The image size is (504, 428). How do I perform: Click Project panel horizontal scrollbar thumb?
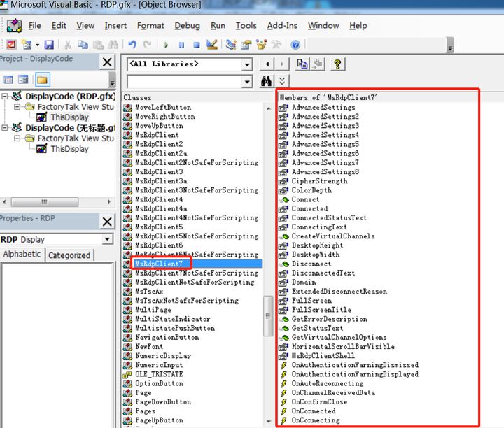45,202
